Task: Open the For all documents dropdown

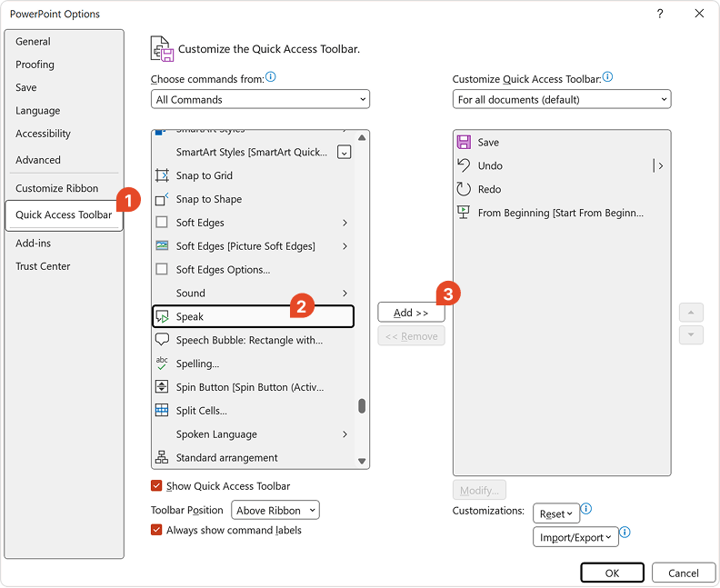Action: click(x=562, y=99)
